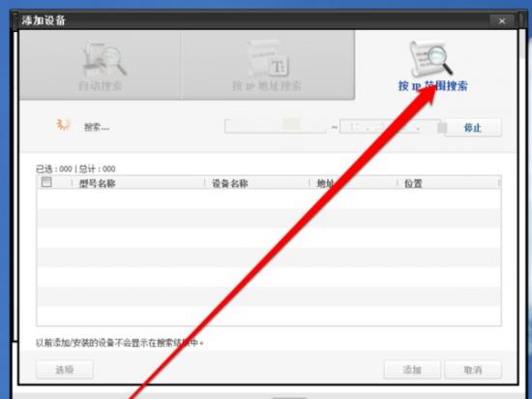
Task: Click the start IP address field
Action: (275, 126)
